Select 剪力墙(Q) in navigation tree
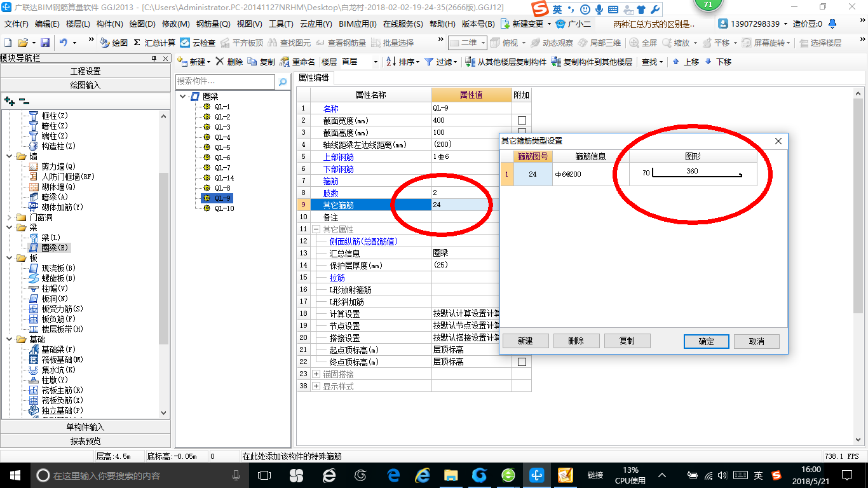 point(58,166)
